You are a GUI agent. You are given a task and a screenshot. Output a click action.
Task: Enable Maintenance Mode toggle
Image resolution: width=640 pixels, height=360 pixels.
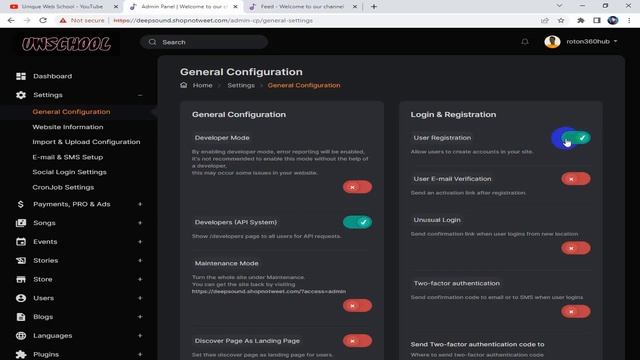(357, 306)
